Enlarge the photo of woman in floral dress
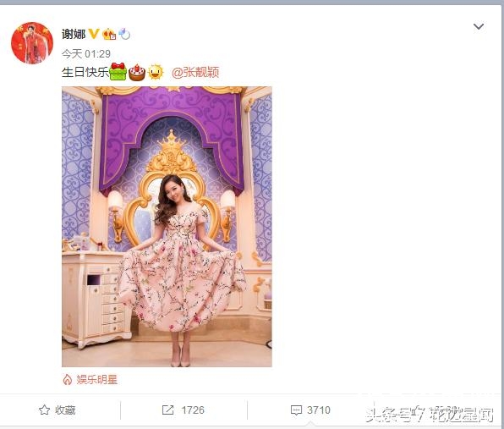The height and width of the screenshot is (429, 504). [167, 227]
